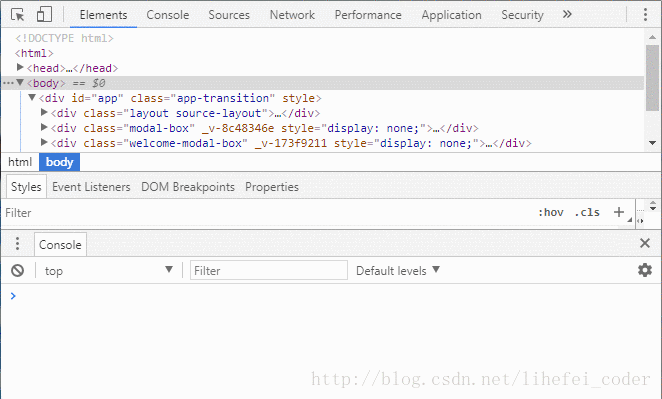
Task: Expand the head element node
Action: tap(19, 67)
